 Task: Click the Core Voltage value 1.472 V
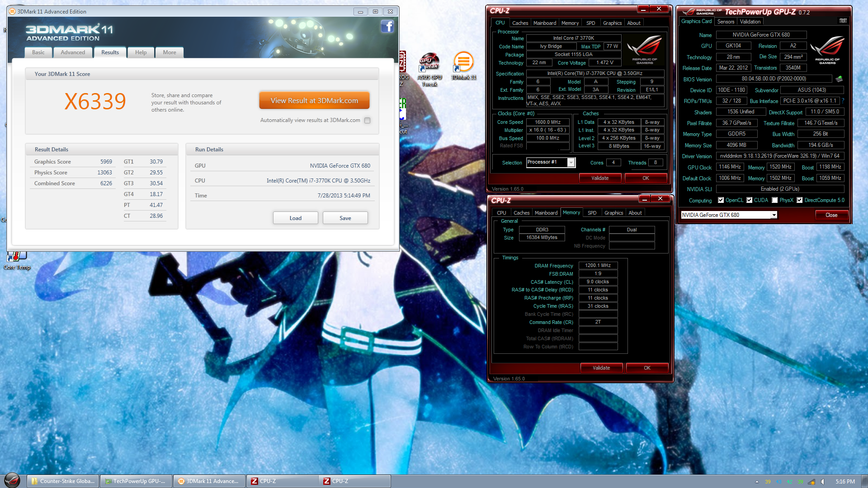(x=605, y=63)
